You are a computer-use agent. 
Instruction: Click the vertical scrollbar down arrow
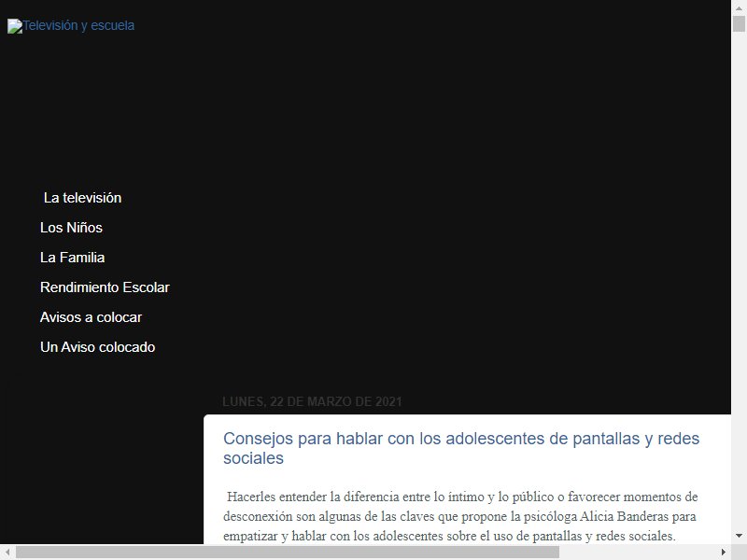pyautogui.click(x=739, y=536)
